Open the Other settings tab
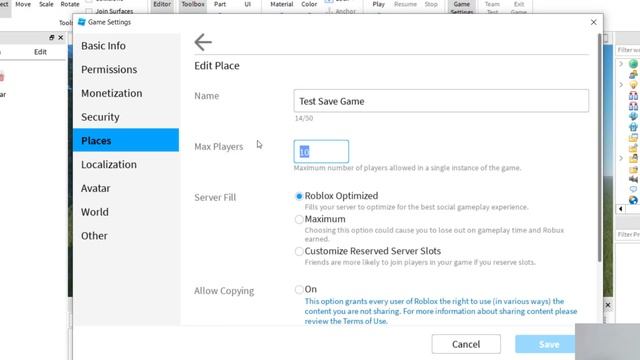Viewport: 640px width, 360px height. (x=126, y=235)
